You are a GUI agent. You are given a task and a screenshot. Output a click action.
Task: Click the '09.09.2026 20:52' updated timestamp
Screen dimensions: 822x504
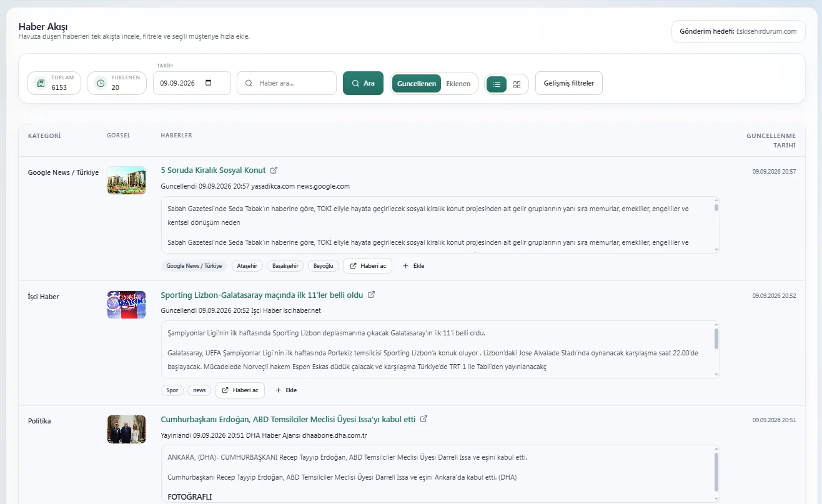tap(774, 295)
